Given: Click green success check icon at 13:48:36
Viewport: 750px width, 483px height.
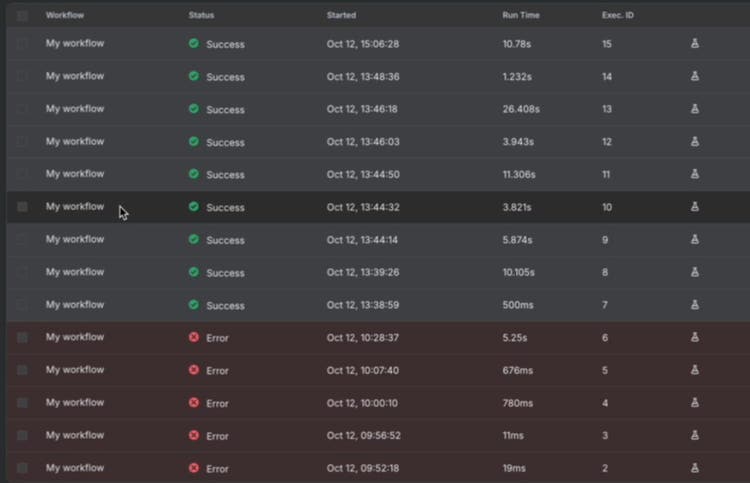Looking at the screenshot, I should click(194, 76).
